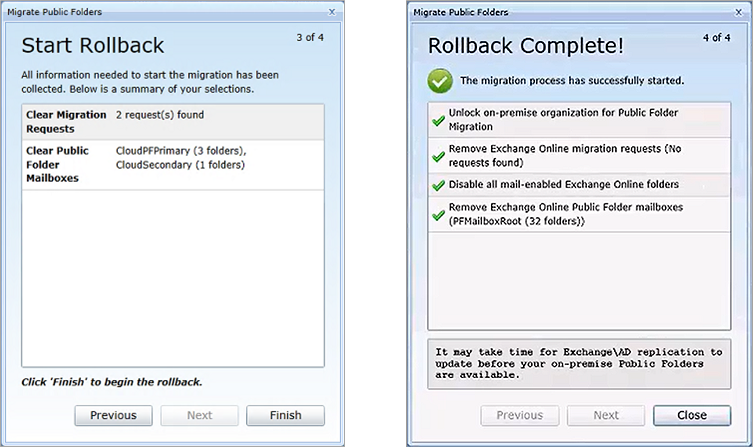
Task: Click Previous button in Rollback Complete dialog
Action: click(519, 415)
